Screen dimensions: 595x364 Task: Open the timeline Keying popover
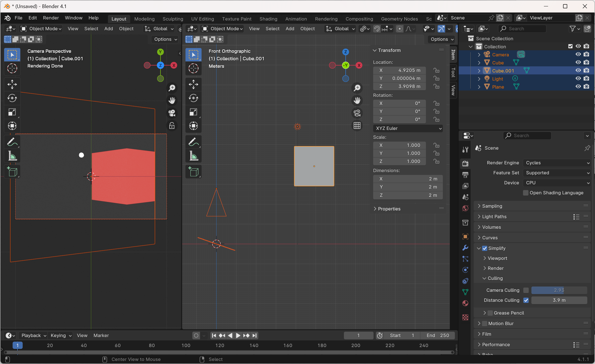pos(61,335)
